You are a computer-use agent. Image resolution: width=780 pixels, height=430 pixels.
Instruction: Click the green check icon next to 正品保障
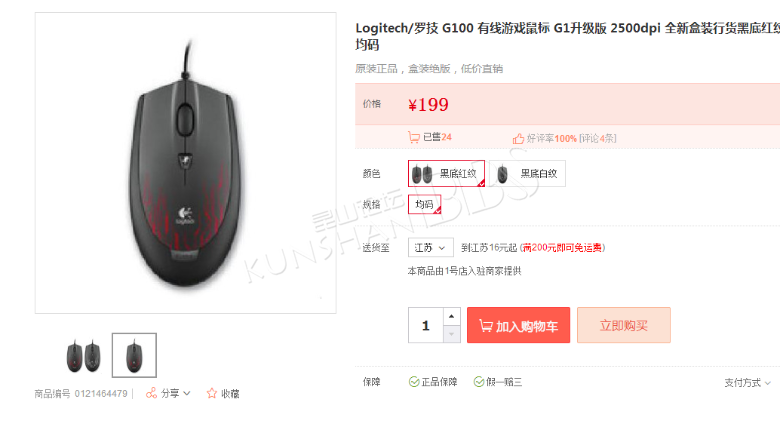coord(414,382)
